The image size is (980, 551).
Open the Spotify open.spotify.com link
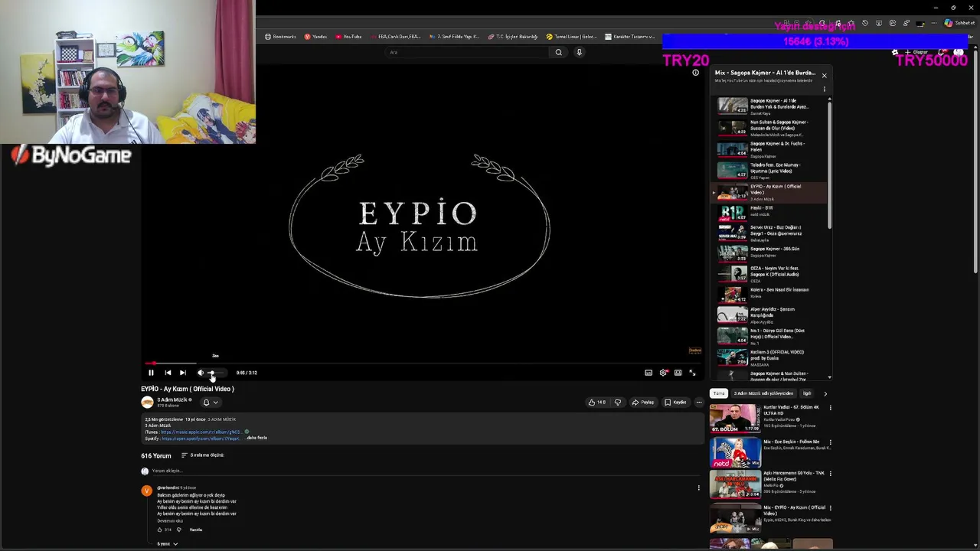click(201, 439)
